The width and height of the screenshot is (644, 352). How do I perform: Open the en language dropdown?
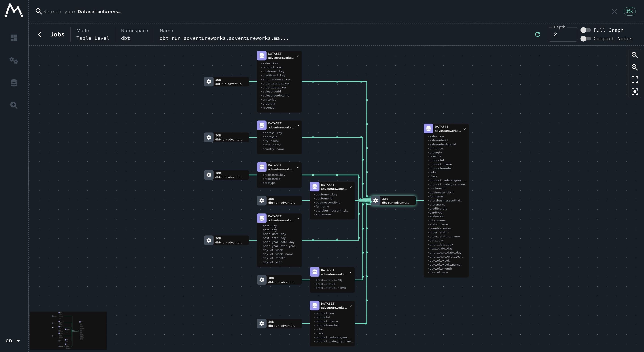13,341
